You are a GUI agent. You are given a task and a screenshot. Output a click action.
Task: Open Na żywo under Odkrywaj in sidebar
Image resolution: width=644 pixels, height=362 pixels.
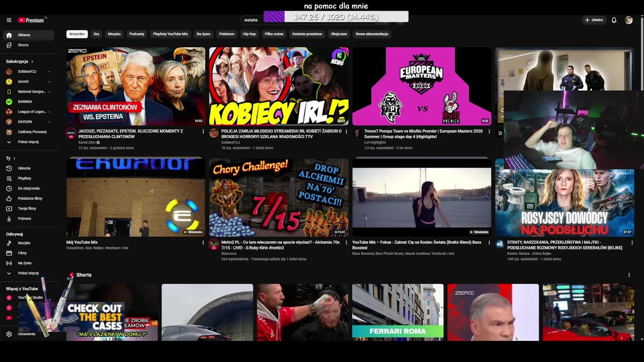pyautogui.click(x=29, y=263)
